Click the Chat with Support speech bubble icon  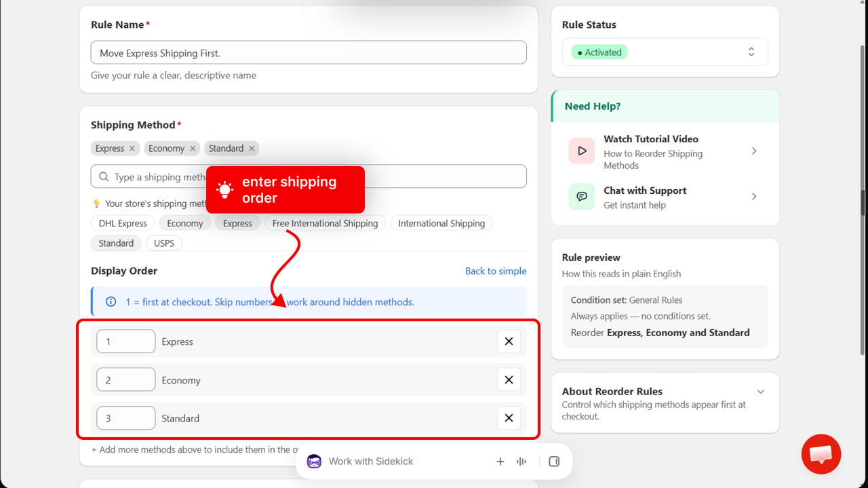click(x=582, y=197)
